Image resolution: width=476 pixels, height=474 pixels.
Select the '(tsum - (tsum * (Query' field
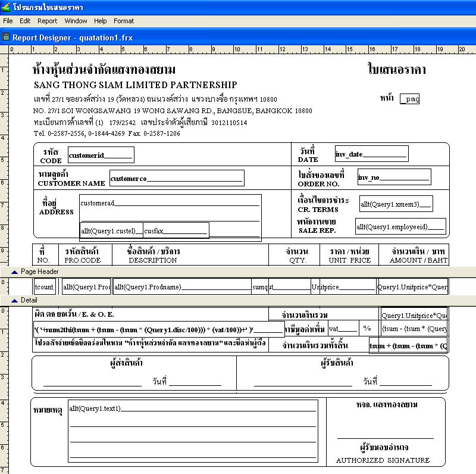click(x=414, y=329)
